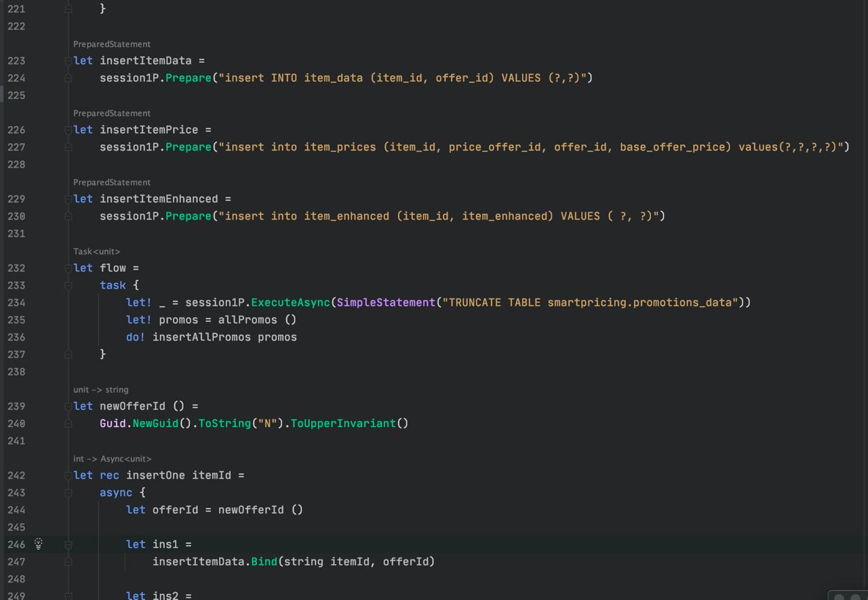Click the offerId binding on line 244
This screenshot has height=600, width=868.
175,510
